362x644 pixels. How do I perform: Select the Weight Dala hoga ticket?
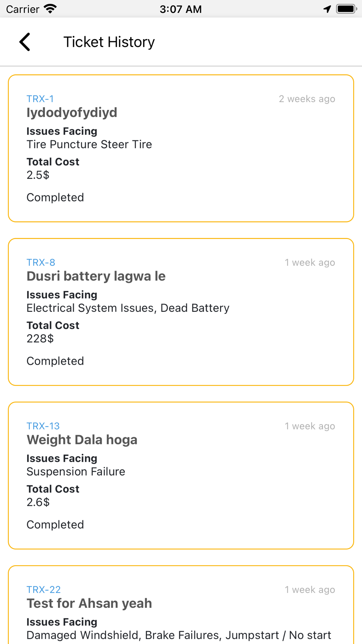[82, 440]
